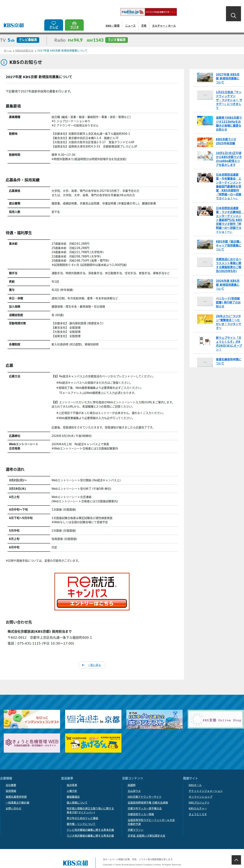Open sidebar link 新ウェブサイト「きょうとくらす」
The height and width of the screenshot is (868, 244).
coord(229,344)
